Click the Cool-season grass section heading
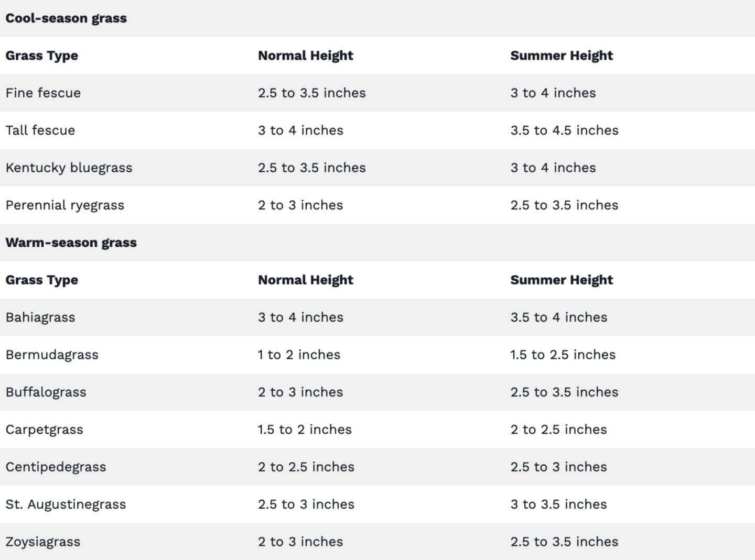The width and height of the screenshot is (755, 560). (66, 18)
